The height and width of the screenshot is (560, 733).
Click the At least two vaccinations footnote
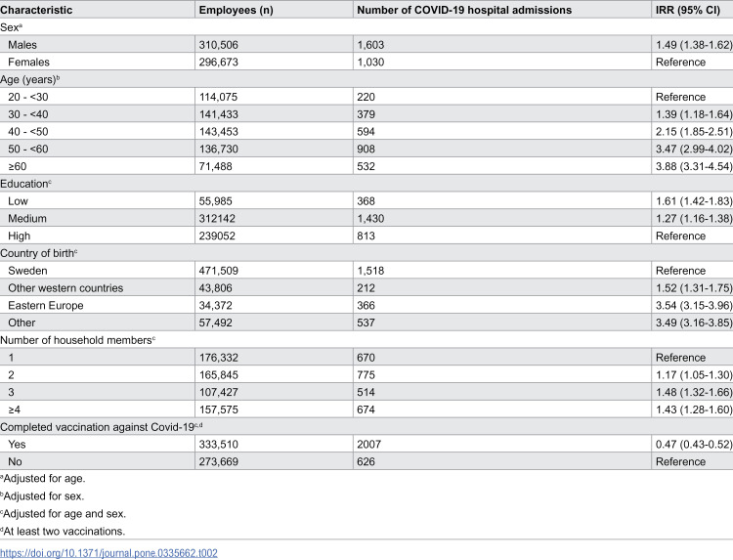[63, 531]
